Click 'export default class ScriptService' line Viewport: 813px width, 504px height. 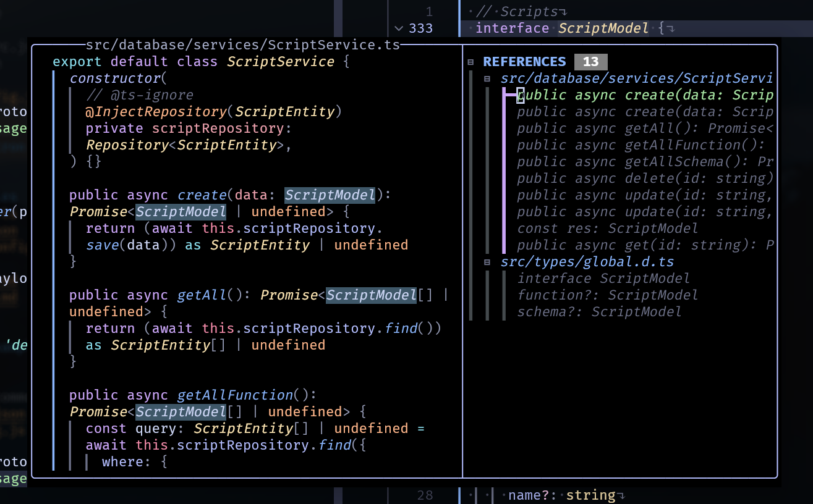pos(202,62)
